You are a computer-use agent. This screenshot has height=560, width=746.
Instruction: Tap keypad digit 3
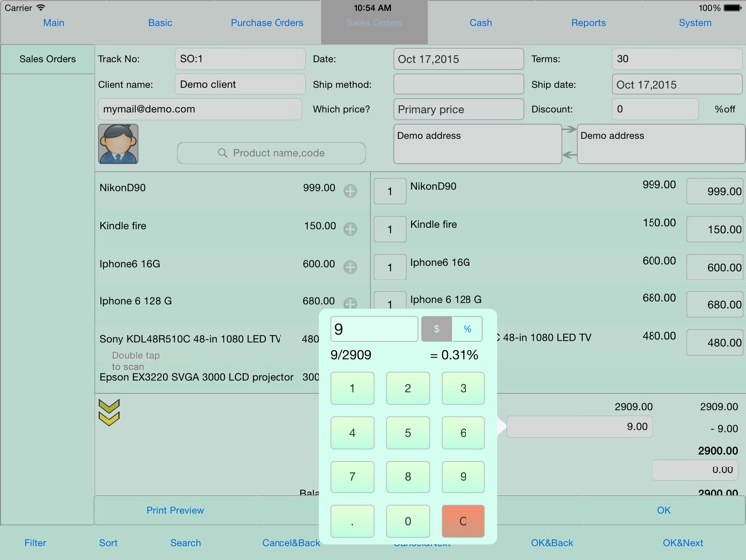463,388
